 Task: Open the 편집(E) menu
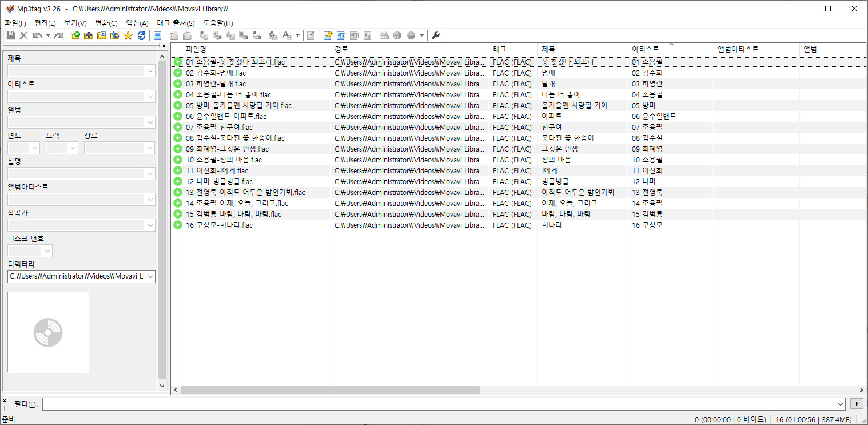click(45, 23)
